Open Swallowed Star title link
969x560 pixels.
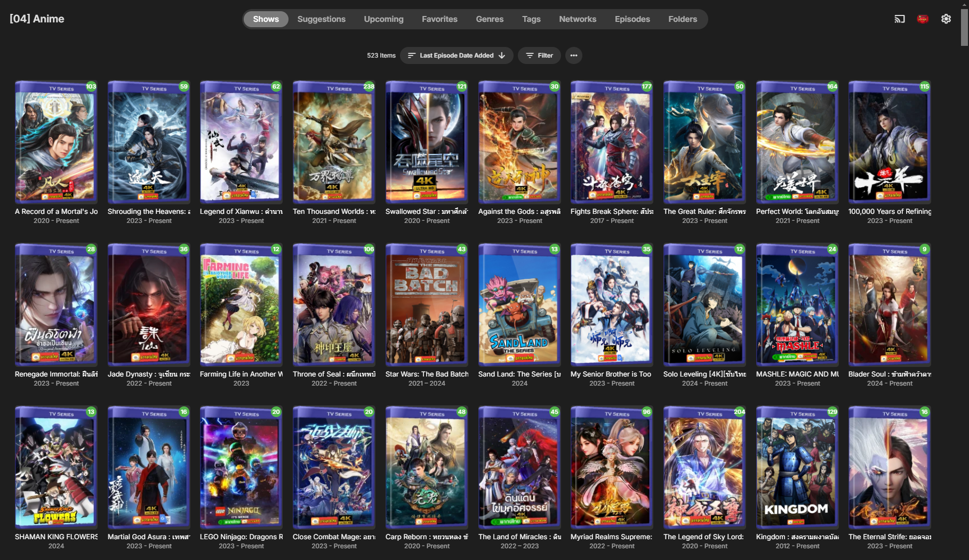point(427,212)
